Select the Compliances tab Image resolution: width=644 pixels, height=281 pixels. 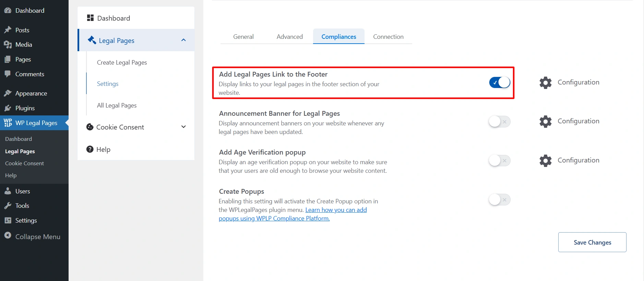point(339,37)
